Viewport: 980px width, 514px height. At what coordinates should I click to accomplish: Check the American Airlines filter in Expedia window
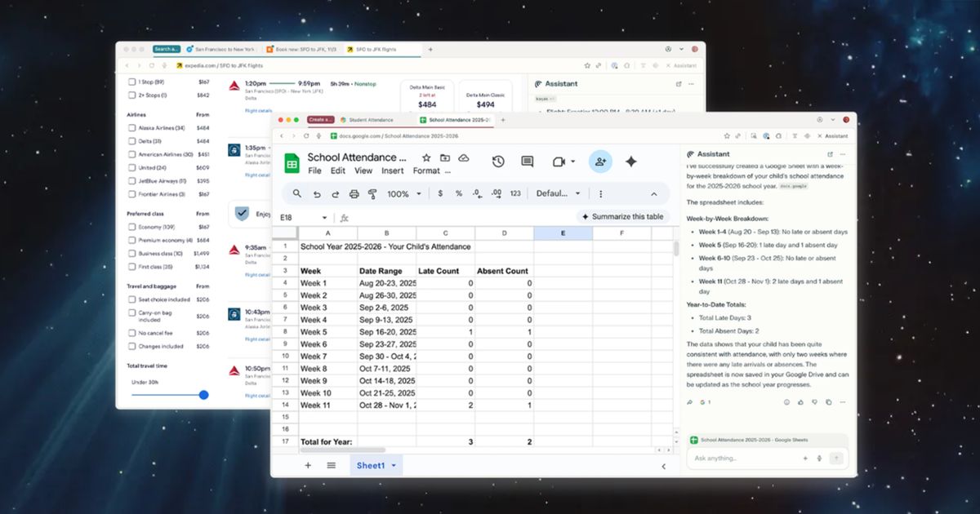point(133,154)
